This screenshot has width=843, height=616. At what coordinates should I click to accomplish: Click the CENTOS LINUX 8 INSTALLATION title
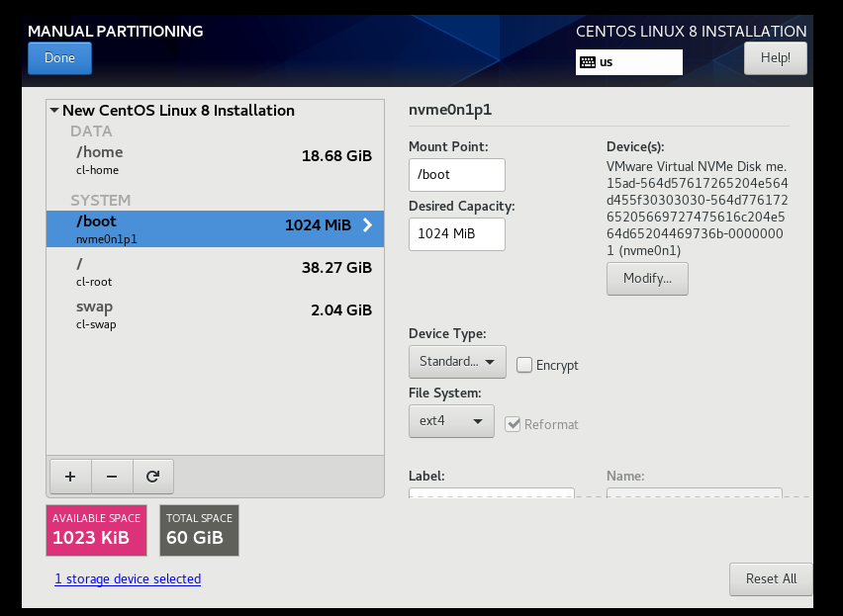692,32
